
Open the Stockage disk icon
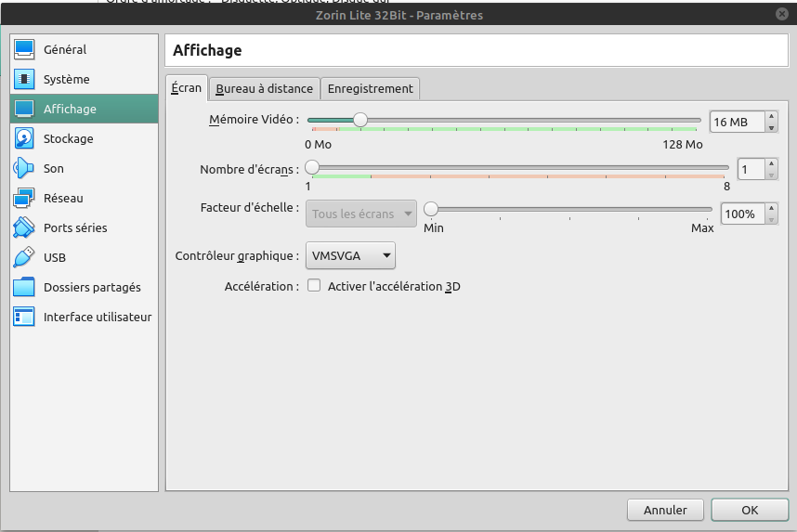24,139
